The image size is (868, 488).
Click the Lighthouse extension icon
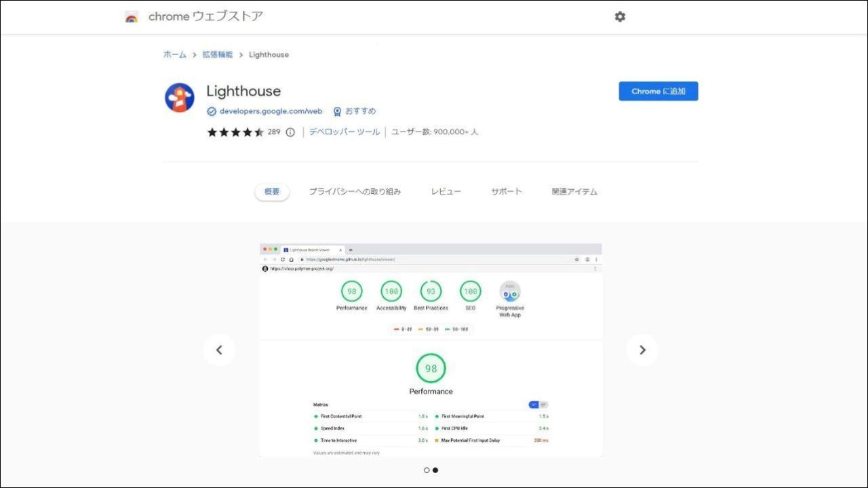[180, 98]
